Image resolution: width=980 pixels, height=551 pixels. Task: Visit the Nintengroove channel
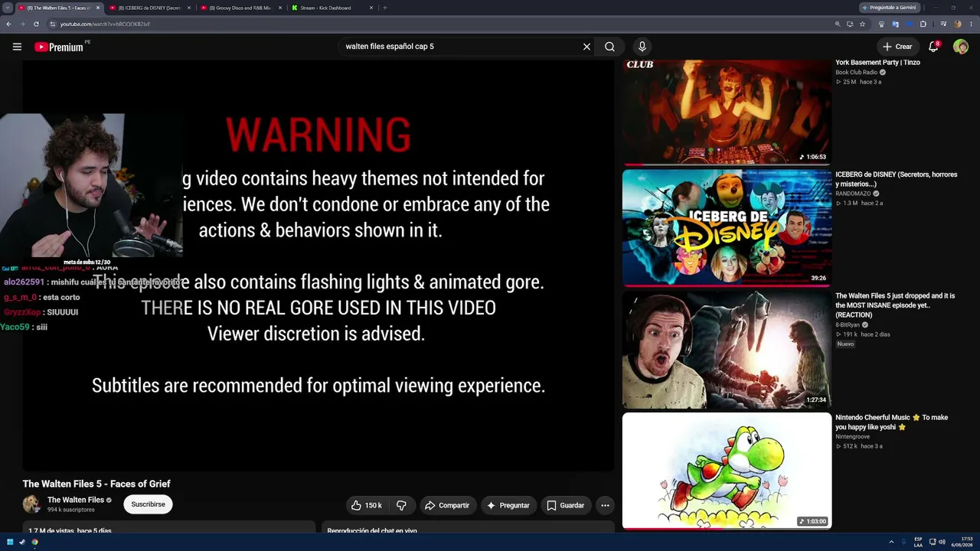pos(853,437)
